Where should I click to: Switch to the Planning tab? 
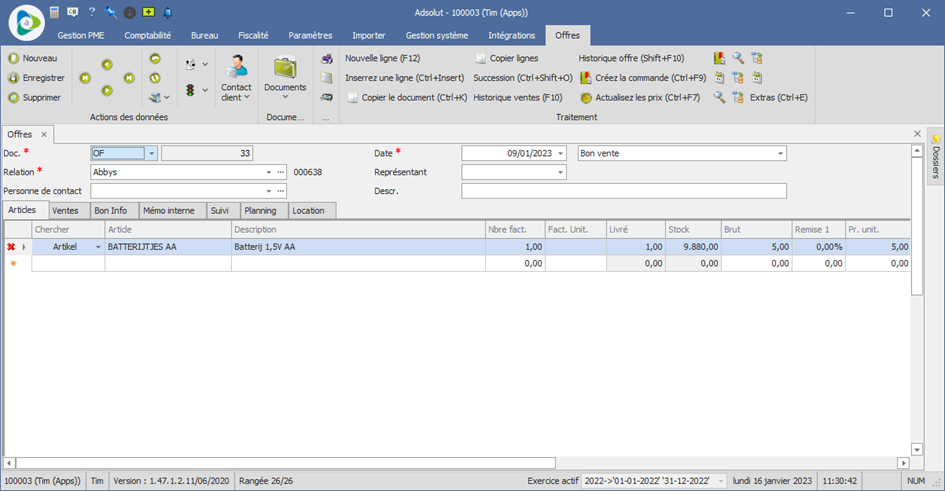[x=260, y=210]
